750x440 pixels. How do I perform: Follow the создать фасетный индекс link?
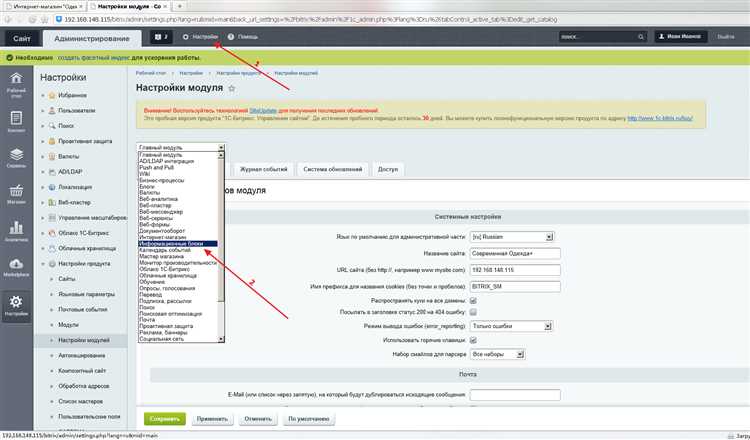point(93,58)
